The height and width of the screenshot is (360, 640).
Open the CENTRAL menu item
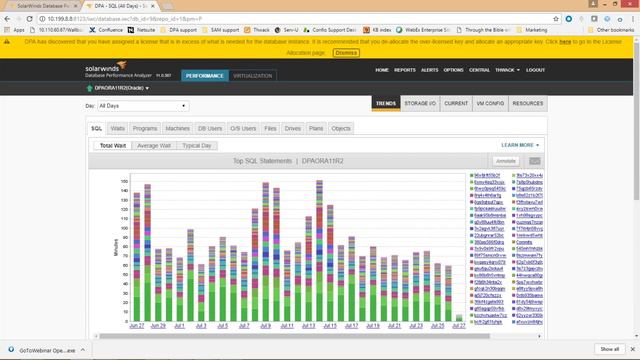click(479, 70)
